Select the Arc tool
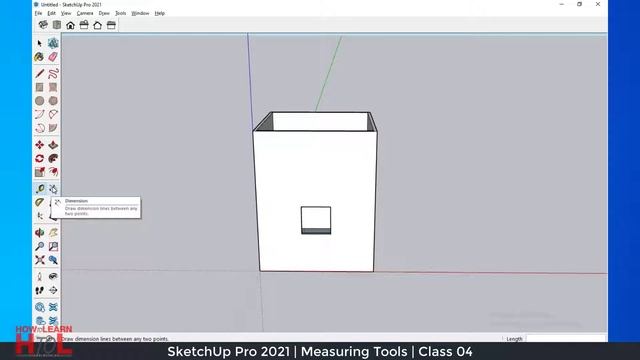The image size is (640, 360). [x=40, y=114]
